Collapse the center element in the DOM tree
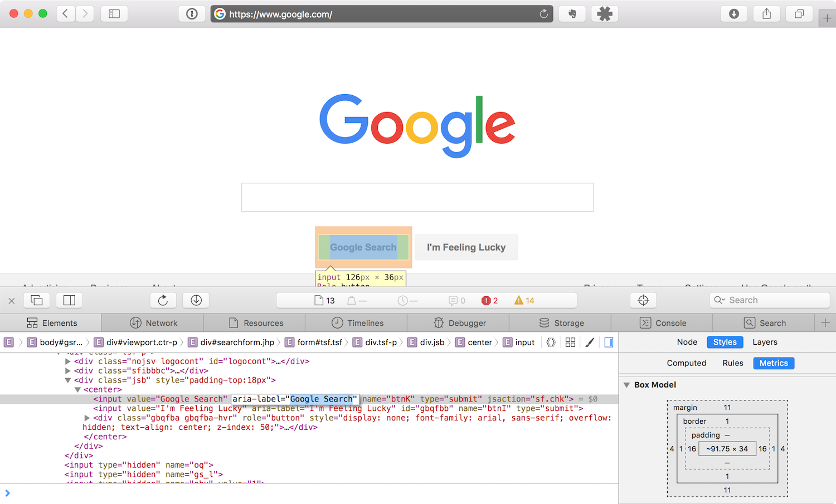 click(77, 389)
